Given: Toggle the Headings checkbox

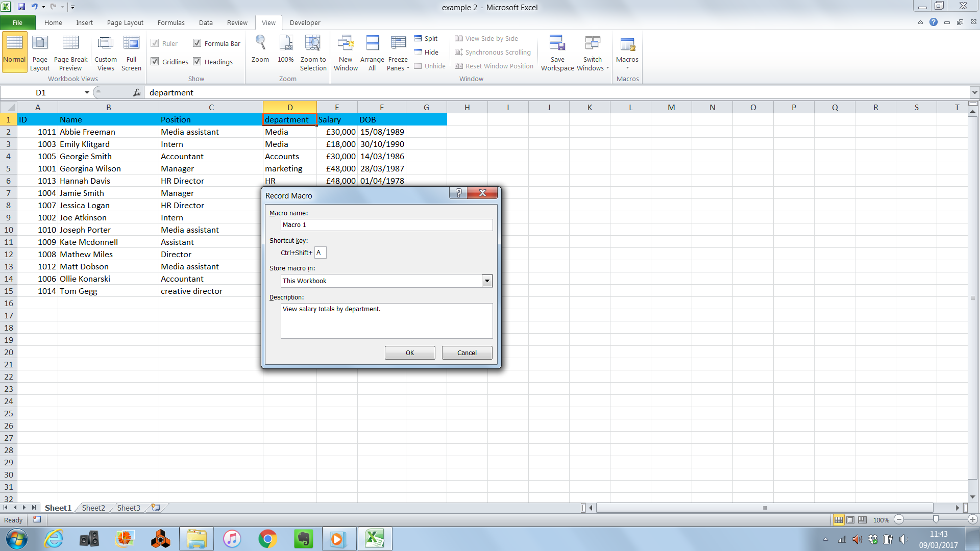Looking at the screenshot, I should click(x=197, y=62).
